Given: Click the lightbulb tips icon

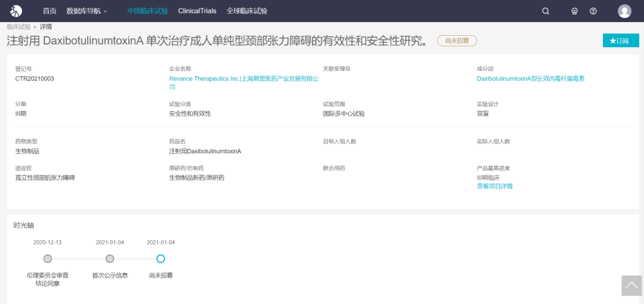Looking at the screenshot, I should 575,11.
